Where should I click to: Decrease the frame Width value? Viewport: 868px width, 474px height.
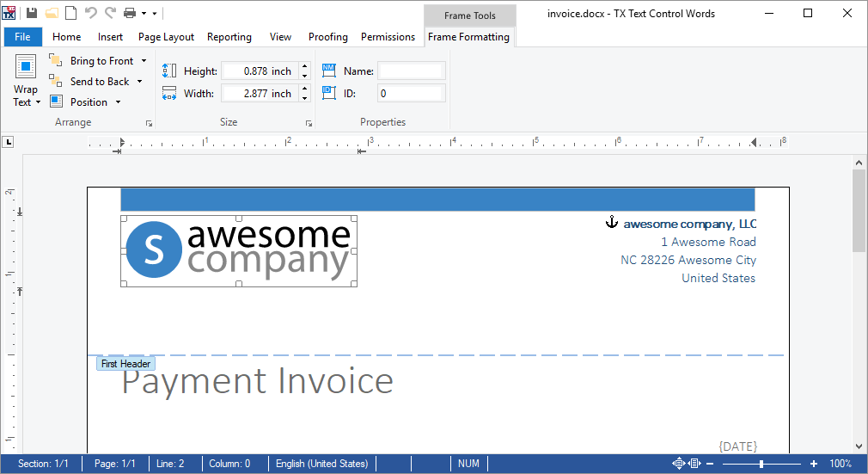304,97
